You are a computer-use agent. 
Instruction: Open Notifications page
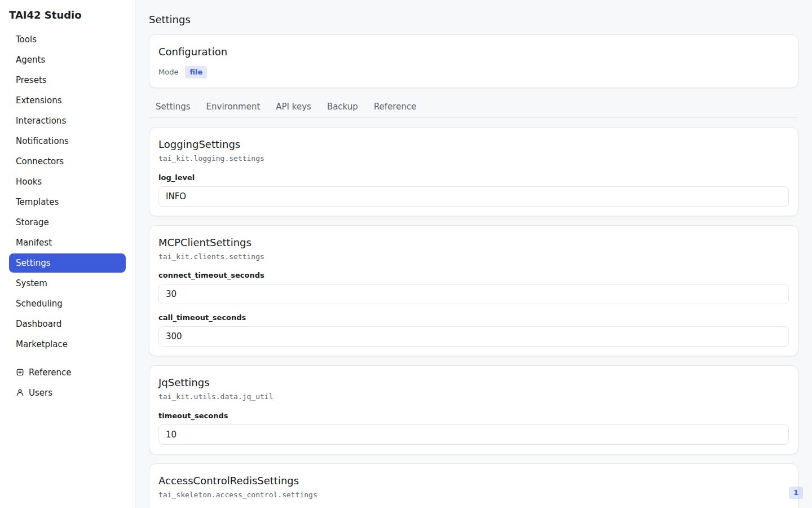coord(67,141)
